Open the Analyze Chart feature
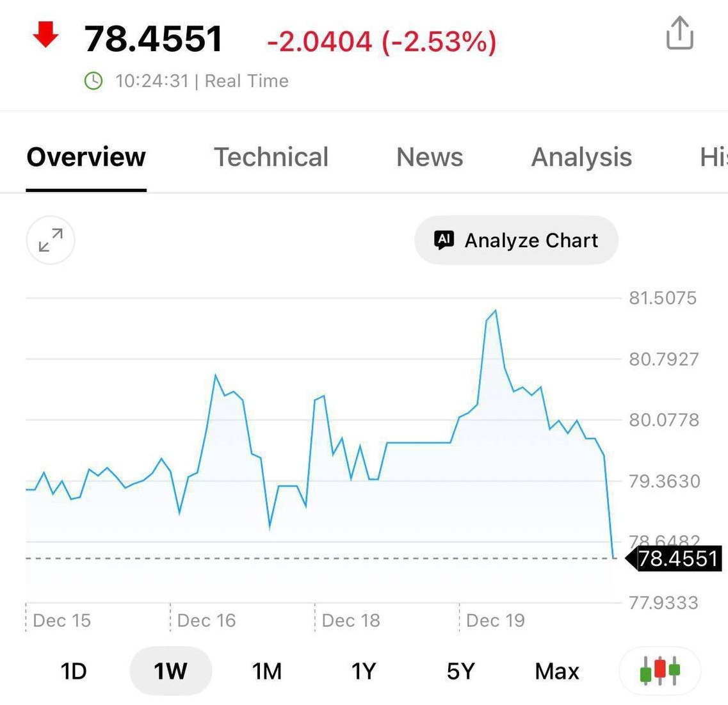Viewport: 728px width, 705px height. [x=516, y=240]
